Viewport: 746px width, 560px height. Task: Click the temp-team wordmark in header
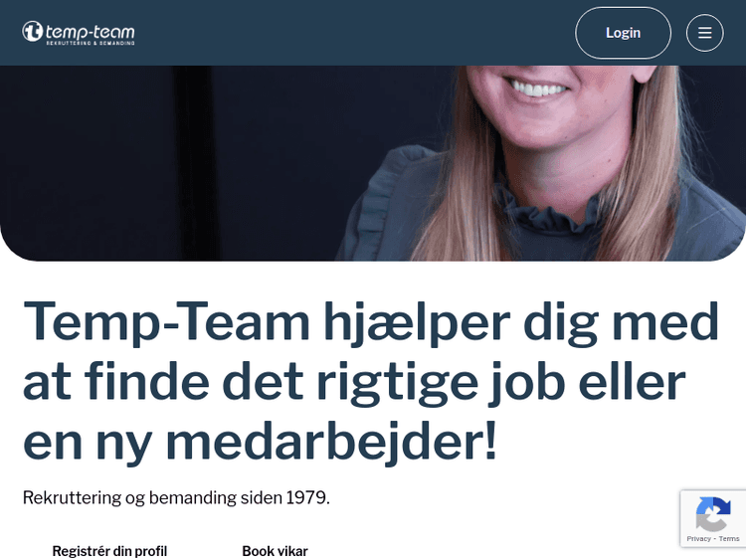[90, 32]
